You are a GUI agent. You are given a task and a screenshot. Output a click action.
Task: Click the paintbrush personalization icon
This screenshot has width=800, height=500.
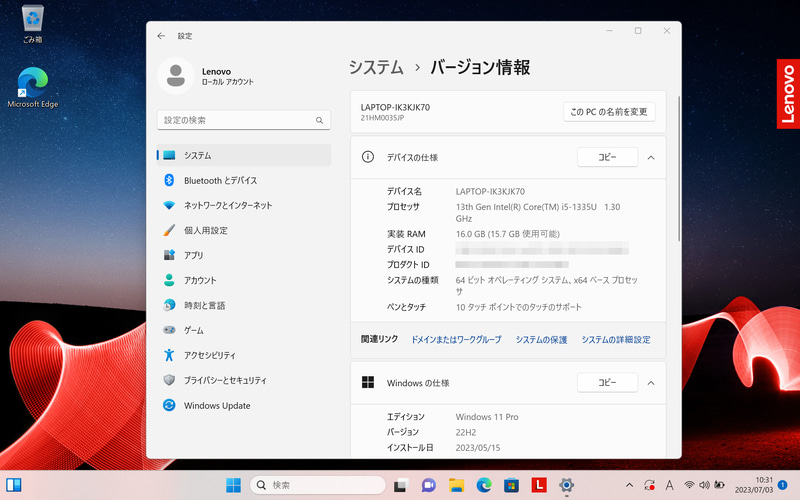point(169,230)
